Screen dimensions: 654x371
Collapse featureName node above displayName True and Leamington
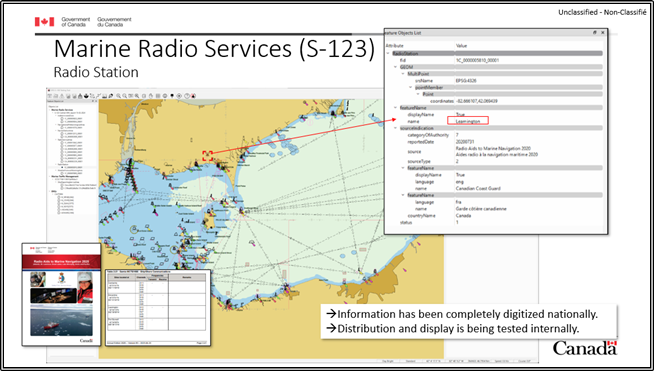[396, 108]
